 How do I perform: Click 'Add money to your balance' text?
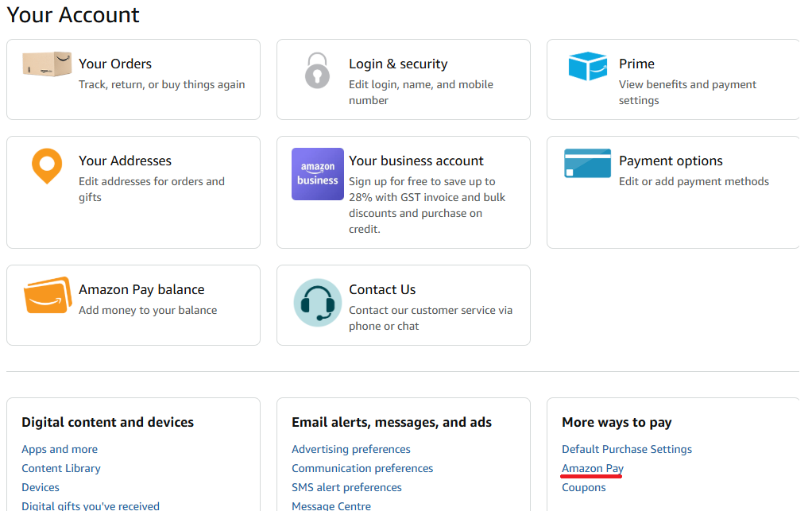pos(148,310)
